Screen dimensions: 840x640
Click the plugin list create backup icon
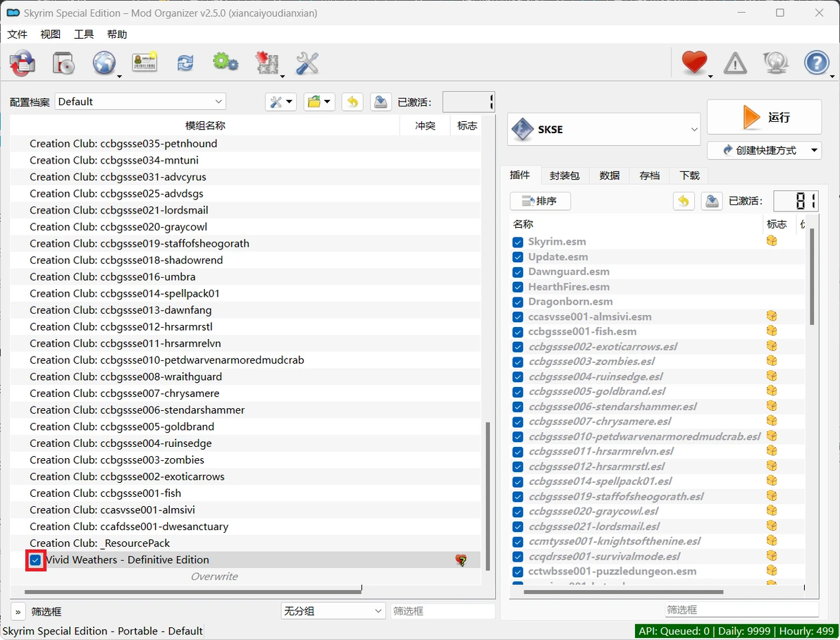coord(712,201)
